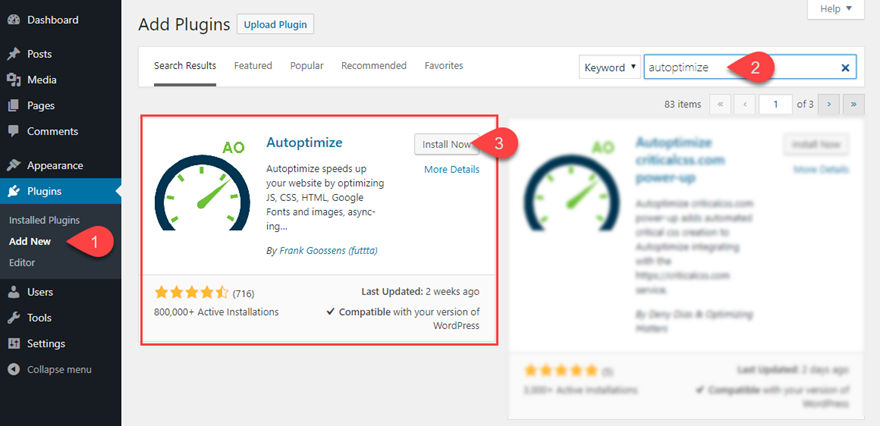Viewport: 880px width, 426px height.
Task: Open Installed Plugins submenu item
Action: (44, 220)
